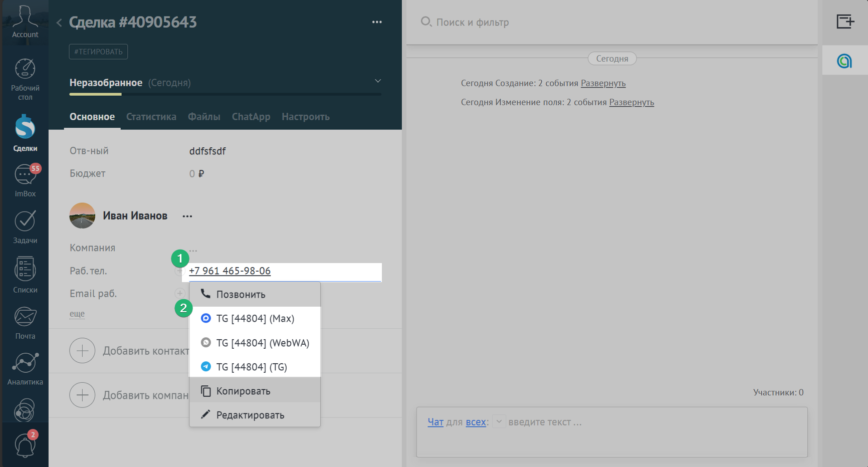
Task: Open deal options three-dot menu
Action: pyautogui.click(x=377, y=22)
